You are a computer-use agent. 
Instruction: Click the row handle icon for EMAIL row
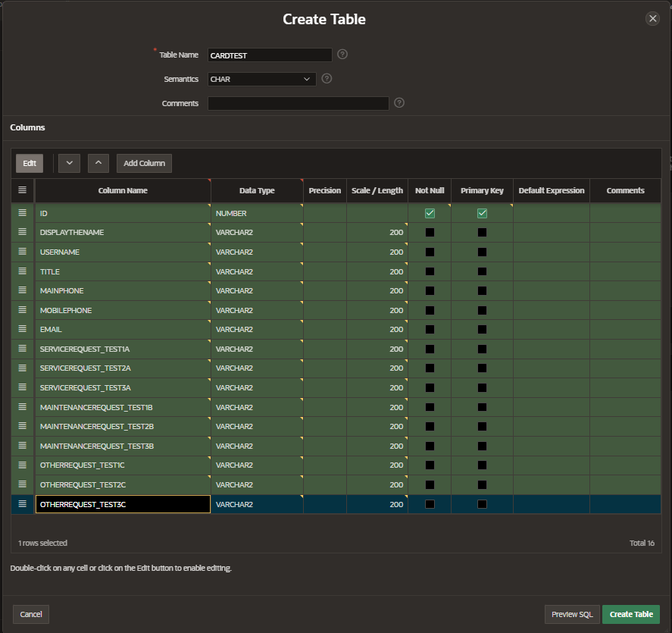tap(22, 329)
